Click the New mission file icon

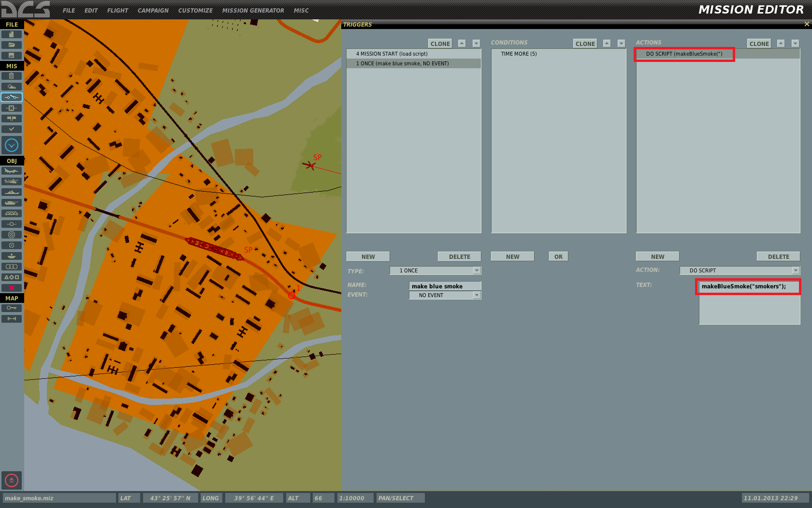[x=12, y=34]
